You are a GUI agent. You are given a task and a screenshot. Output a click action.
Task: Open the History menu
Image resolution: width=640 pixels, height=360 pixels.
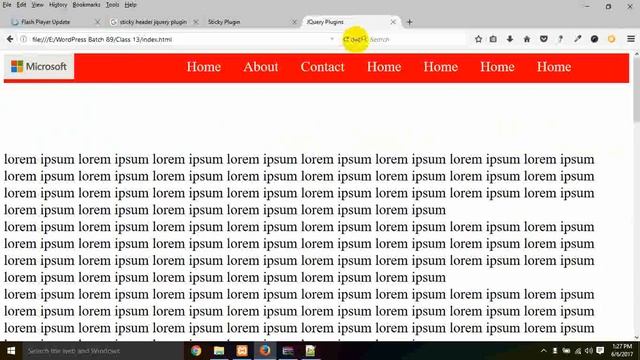(58, 5)
